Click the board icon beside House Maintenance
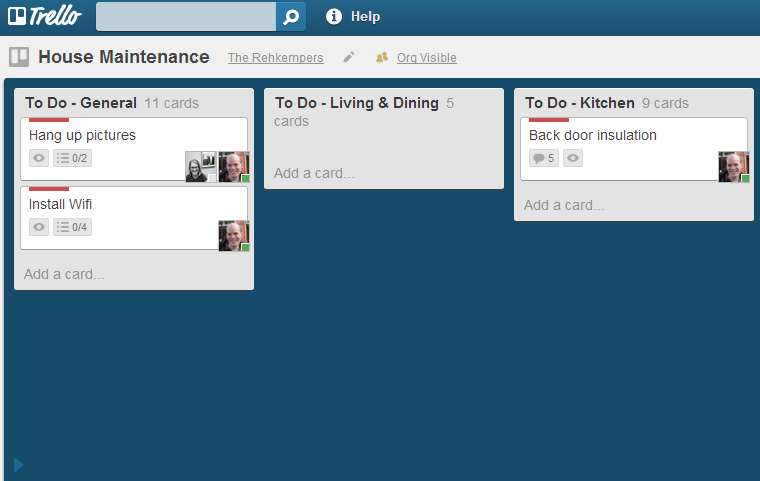The height and width of the screenshot is (481, 760). (x=19, y=57)
